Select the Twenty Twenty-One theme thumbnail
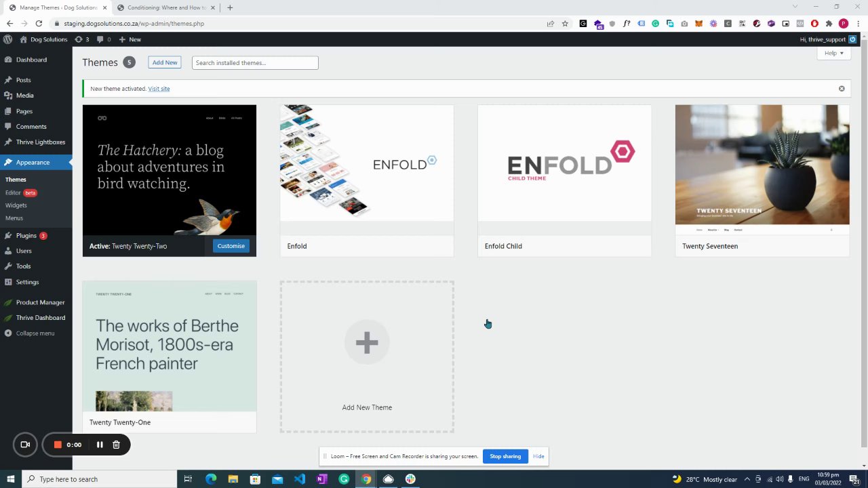 pyautogui.click(x=170, y=346)
